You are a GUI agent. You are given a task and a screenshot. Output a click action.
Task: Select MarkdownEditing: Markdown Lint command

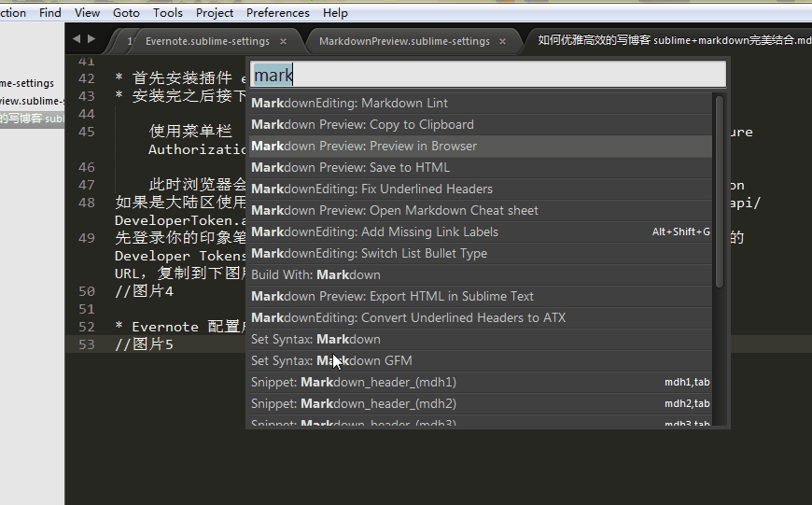coord(481,103)
